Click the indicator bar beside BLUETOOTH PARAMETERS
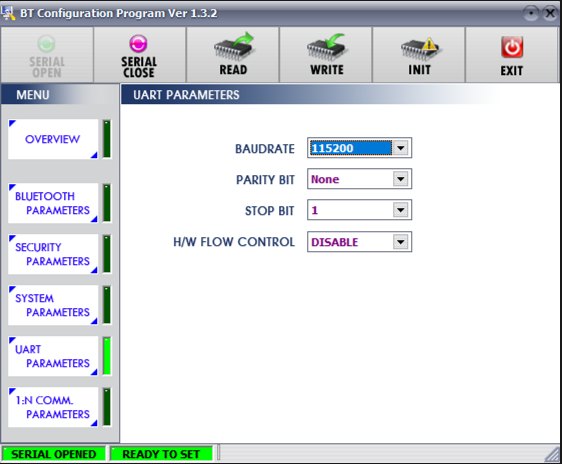The image size is (562, 464). pos(107,203)
